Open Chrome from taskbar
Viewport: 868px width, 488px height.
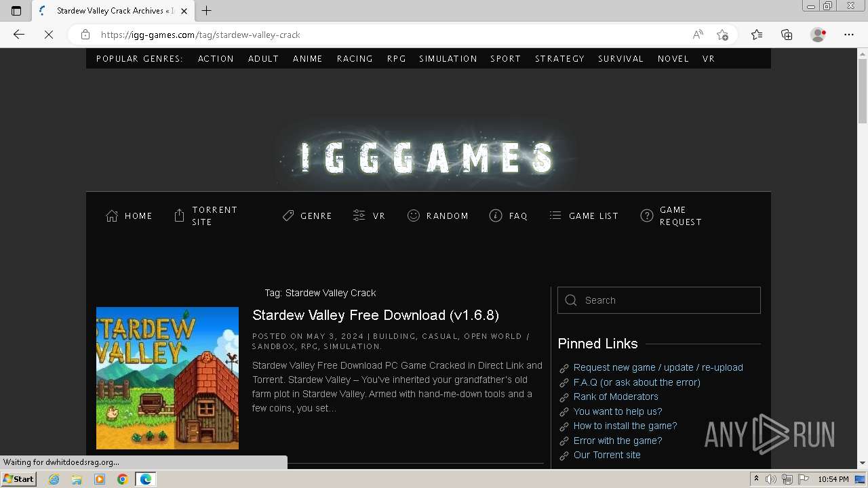[x=122, y=479]
